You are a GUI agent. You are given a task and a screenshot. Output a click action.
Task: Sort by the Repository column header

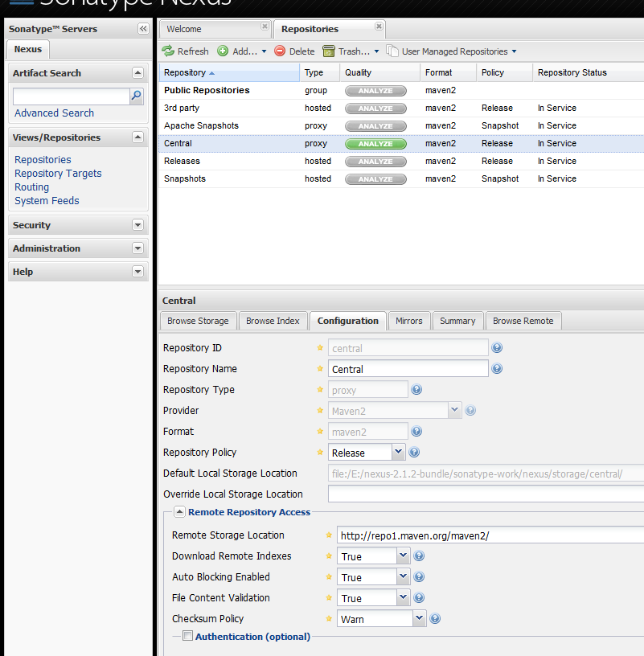(x=229, y=72)
